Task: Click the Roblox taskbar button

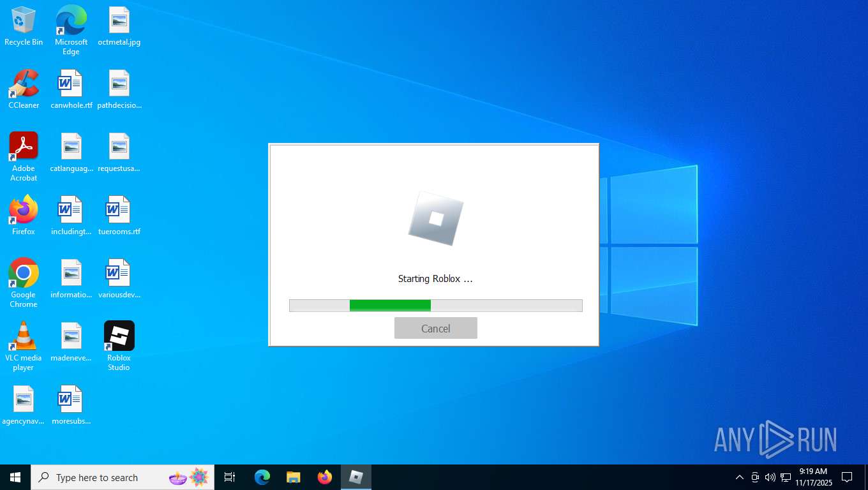Action: [x=356, y=477]
